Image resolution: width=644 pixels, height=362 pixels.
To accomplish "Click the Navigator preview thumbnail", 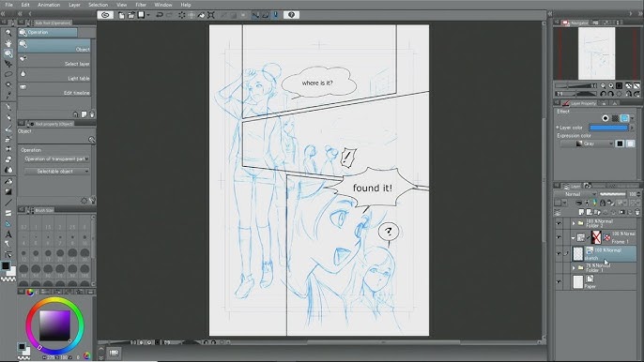I will coord(597,53).
